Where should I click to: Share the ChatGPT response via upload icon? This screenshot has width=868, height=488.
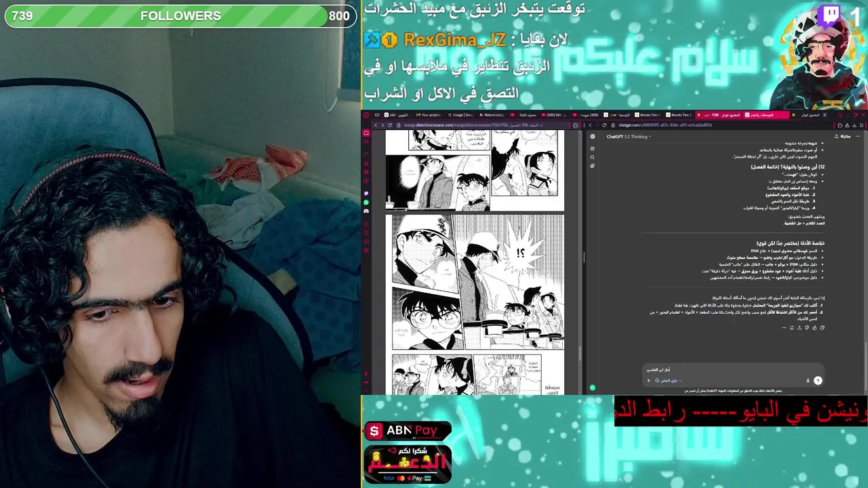click(x=800, y=328)
